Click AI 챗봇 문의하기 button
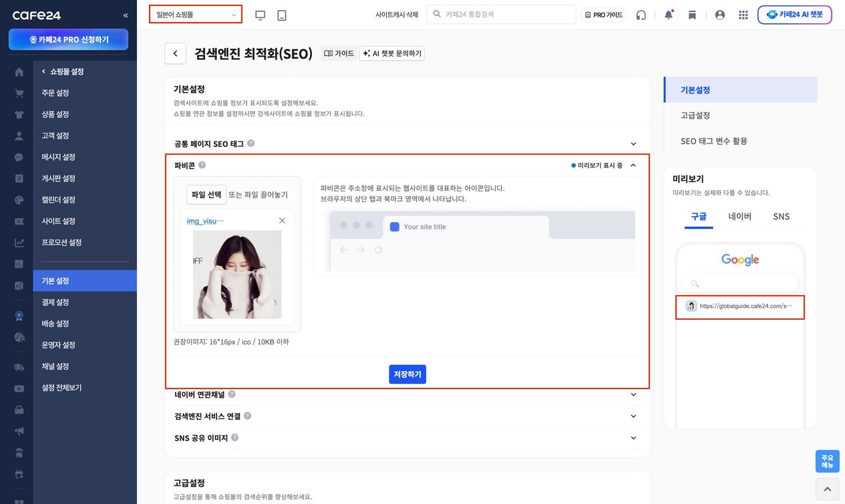Image resolution: width=845 pixels, height=504 pixels. point(391,53)
